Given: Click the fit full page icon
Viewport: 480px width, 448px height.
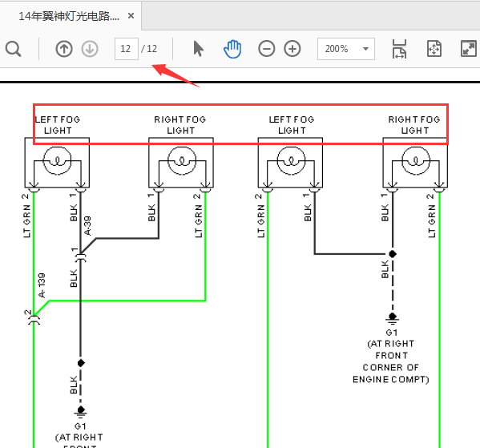Looking at the screenshot, I should point(434,49).
